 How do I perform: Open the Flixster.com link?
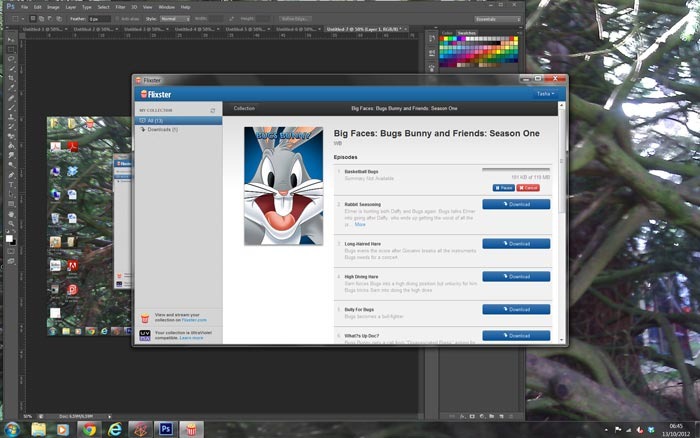[x=194, y=320]
